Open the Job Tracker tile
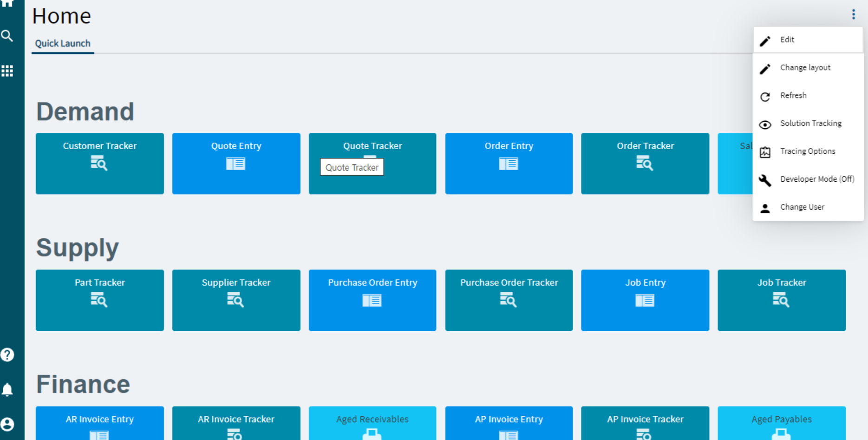868x440 pixels. [x=782, y=300]
